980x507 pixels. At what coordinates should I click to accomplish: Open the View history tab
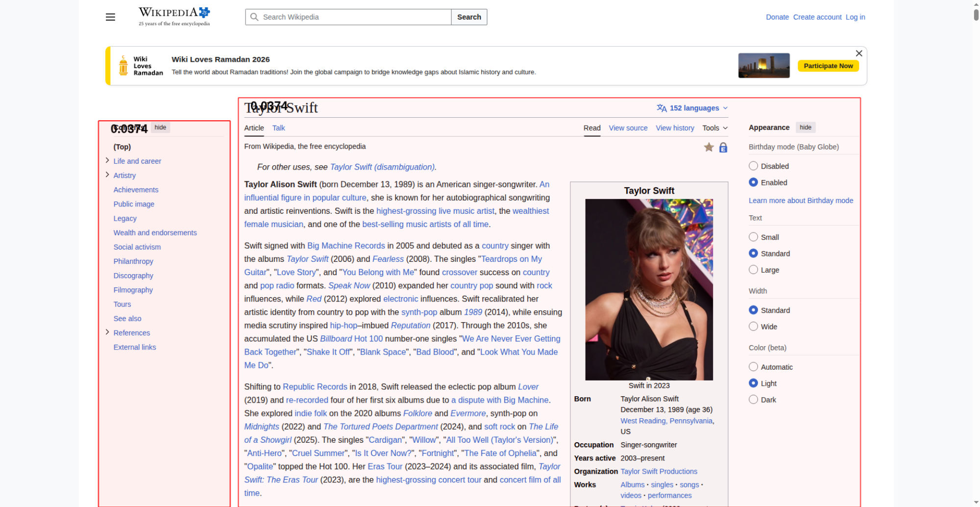675,128
